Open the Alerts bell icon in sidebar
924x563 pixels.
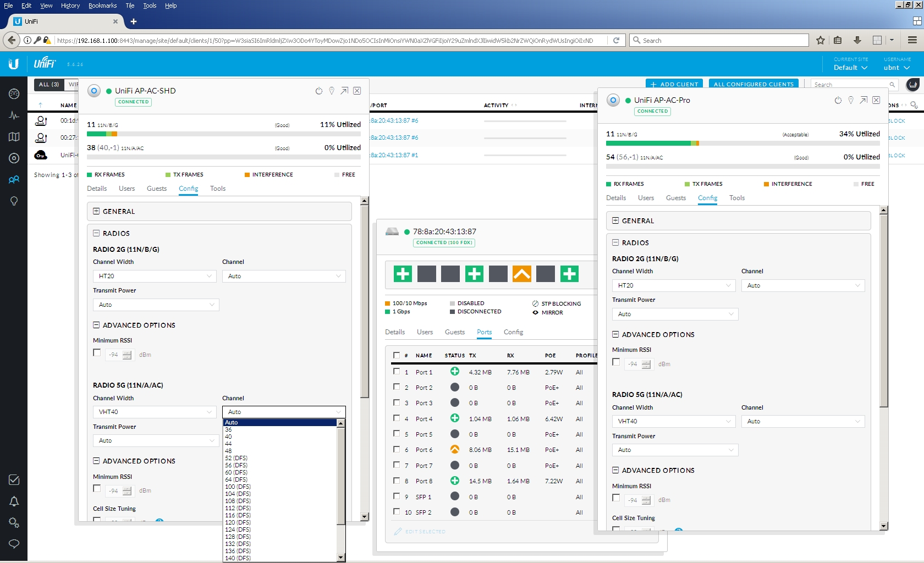[14, 501]
